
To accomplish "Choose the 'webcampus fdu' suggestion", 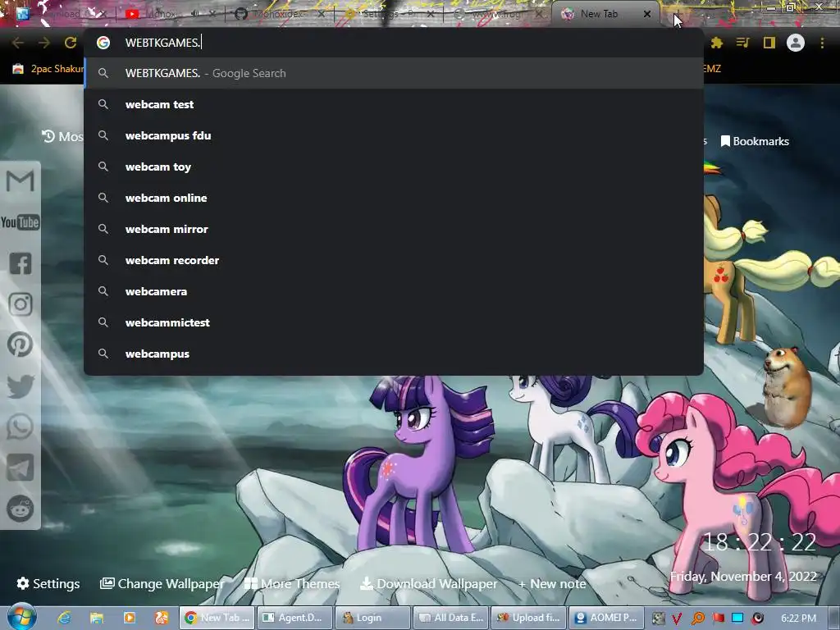I will click(x=394, y=135).
